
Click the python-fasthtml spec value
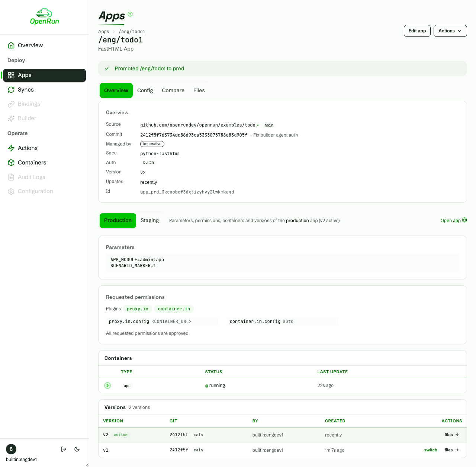pyautogui.click(x=160, y=154)
